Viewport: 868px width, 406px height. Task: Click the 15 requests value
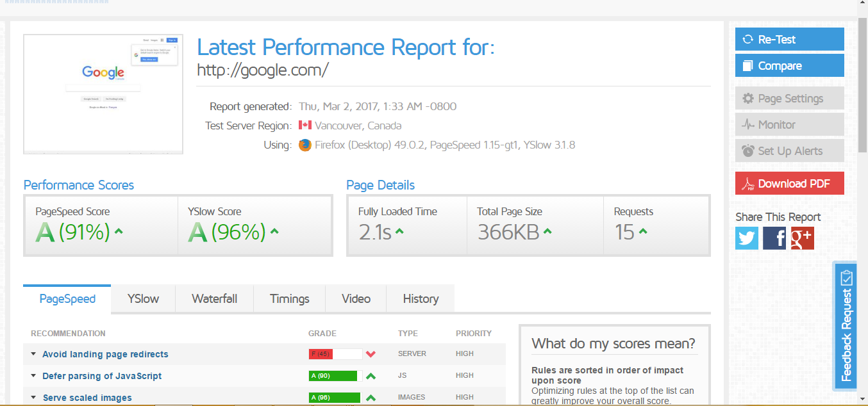624,232
